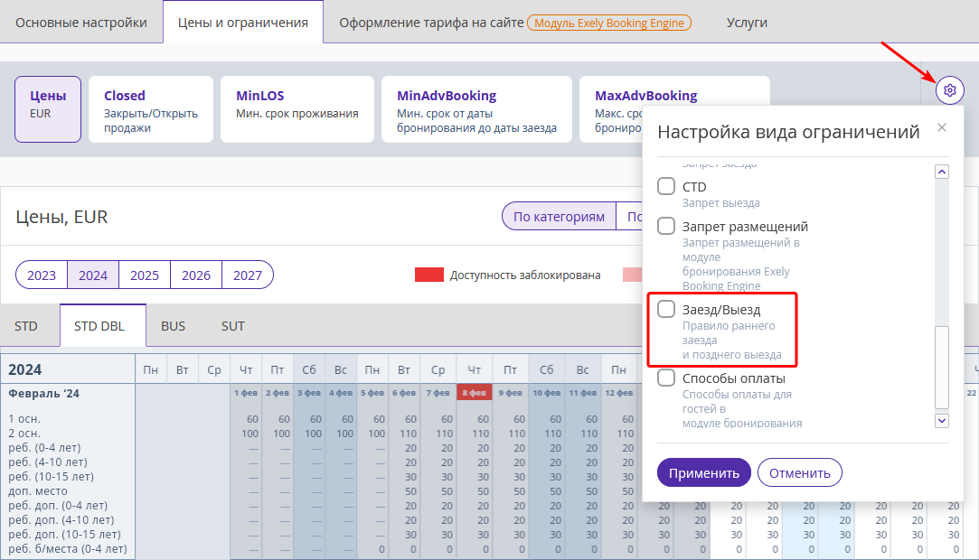
Task: Select the MinAdvBooking restriction card
Action: point(476,109)
